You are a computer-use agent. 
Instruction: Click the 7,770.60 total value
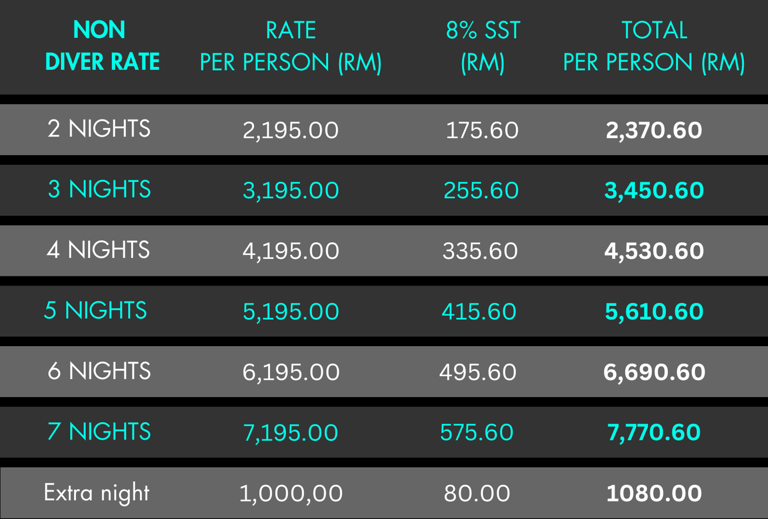pyautogui.click(x=654, y=433)
